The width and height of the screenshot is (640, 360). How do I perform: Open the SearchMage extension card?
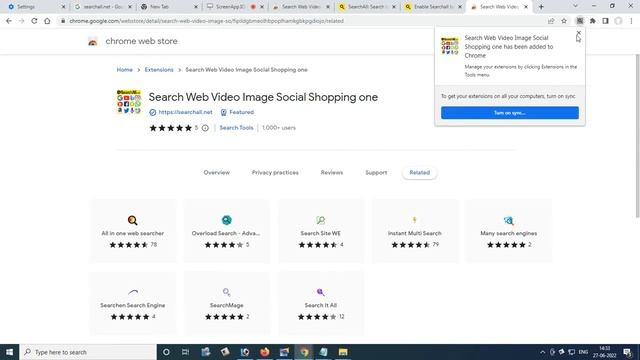coord(227,303)
